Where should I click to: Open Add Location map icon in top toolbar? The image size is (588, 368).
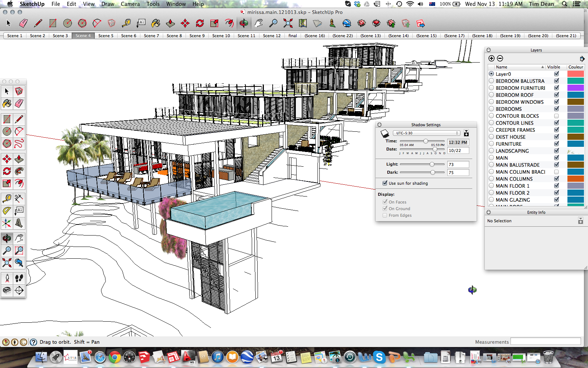click(x=303, y=24)
